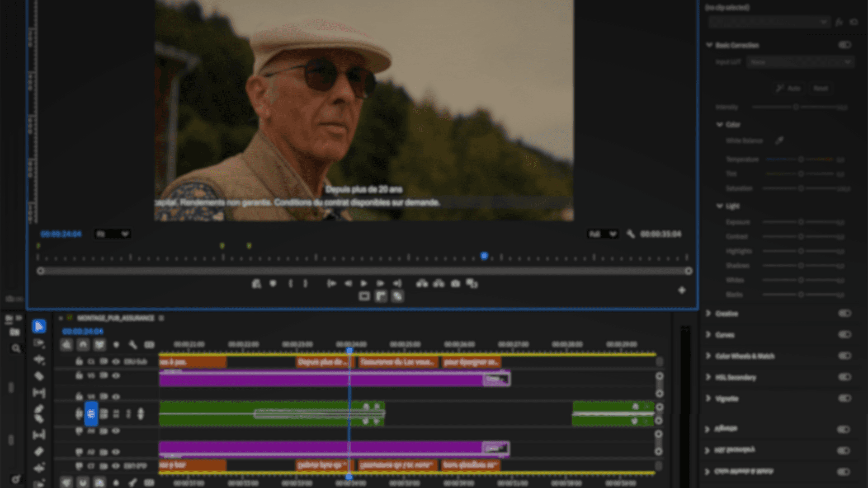Click the Reset button in Basic Correction
This screenshot has width=868, height=488.
pyautogui.click(x=821, y=89)
